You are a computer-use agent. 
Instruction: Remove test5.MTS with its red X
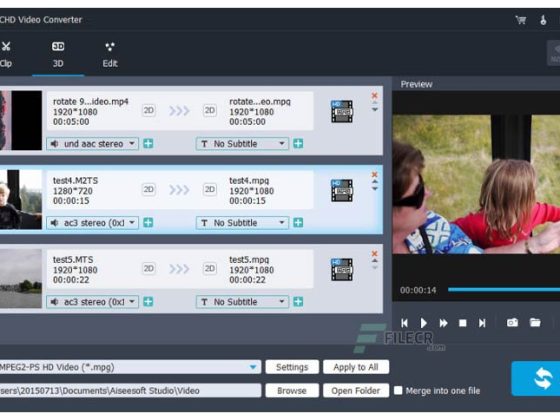(374, 253)
